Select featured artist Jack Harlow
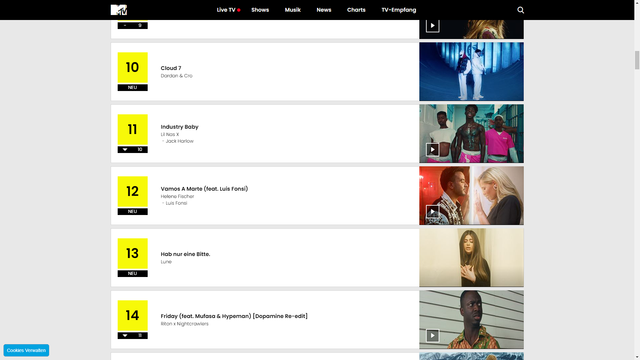The image size is (640, 360). click(179, 141)
